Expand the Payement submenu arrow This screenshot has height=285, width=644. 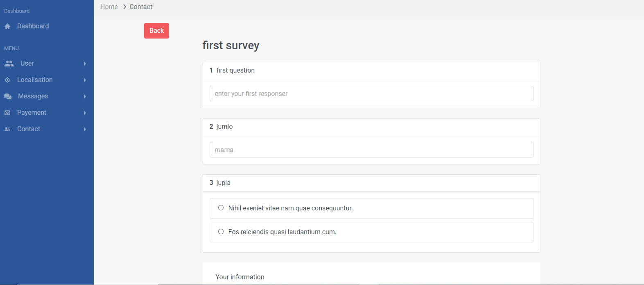pos(85,113)
